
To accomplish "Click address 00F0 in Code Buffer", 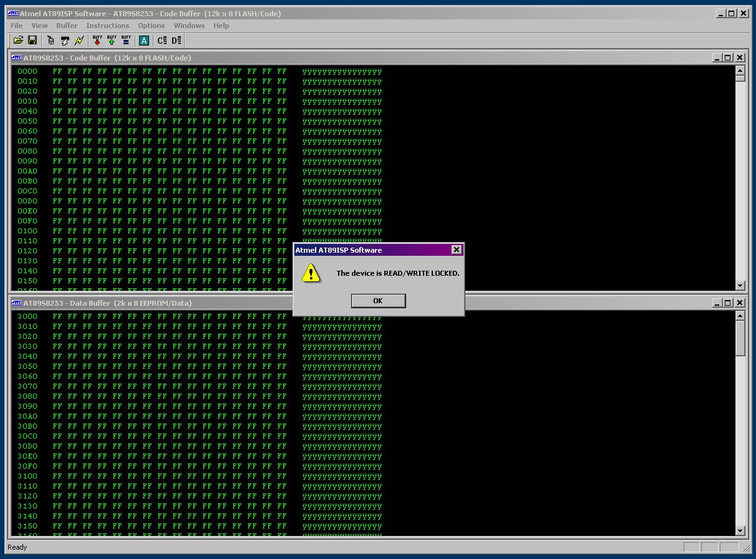I will click(x=27, y=221).
